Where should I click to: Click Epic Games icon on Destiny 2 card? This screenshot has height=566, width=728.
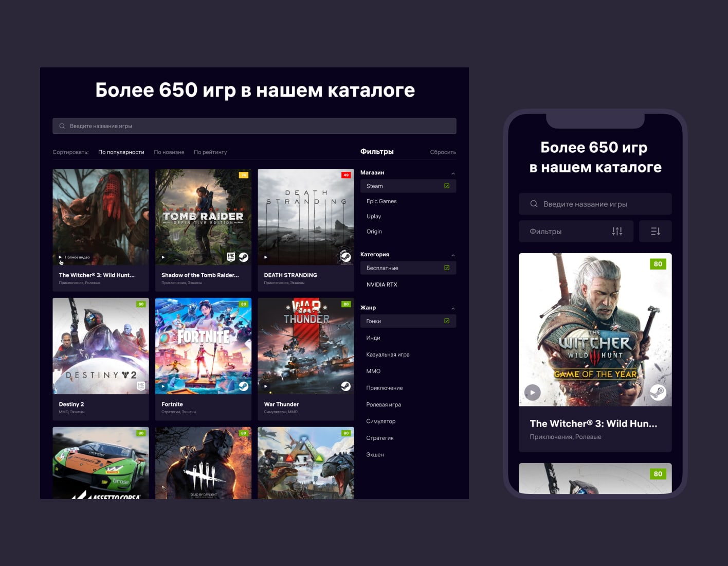[x=141, y=386]
